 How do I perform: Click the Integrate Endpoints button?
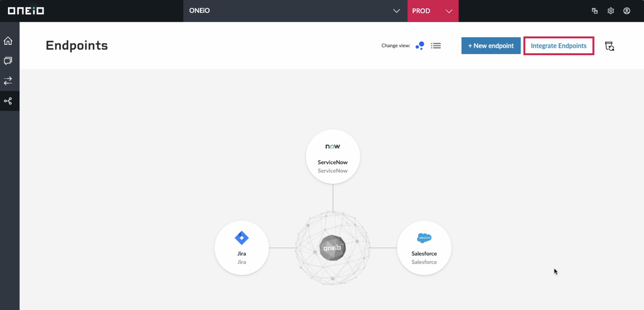coord(559,45)
